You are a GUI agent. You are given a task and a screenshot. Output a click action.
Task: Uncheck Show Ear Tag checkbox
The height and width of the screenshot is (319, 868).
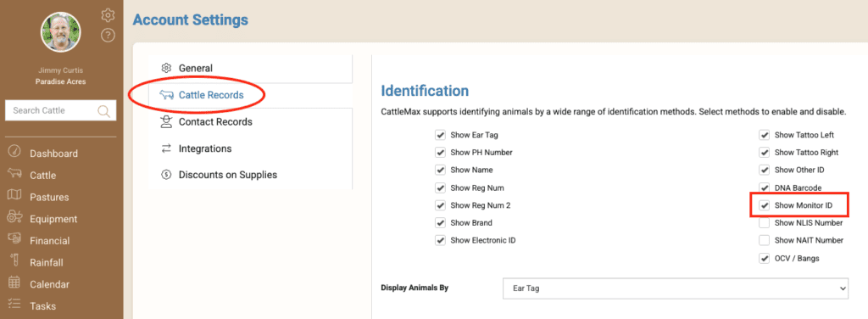(x=440, y=135)
